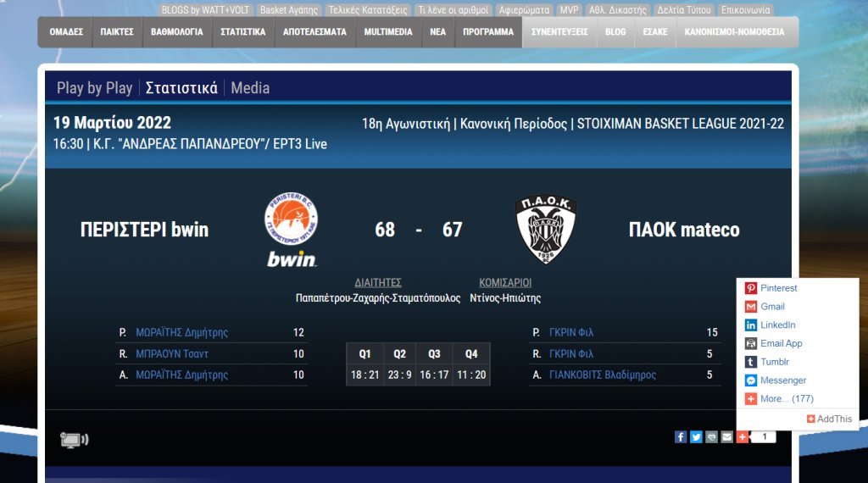
Task: Click the Peristeri bwin team logo
Action: (291, 230)
